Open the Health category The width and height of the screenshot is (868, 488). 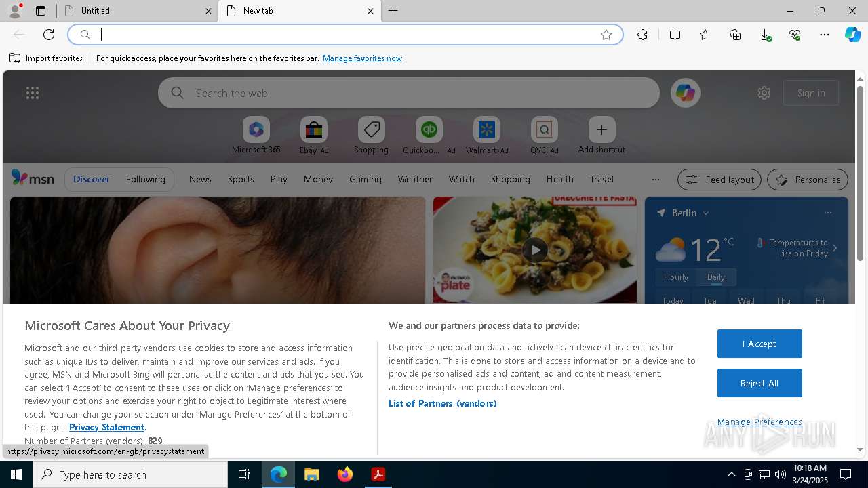(x=559, y=179)
